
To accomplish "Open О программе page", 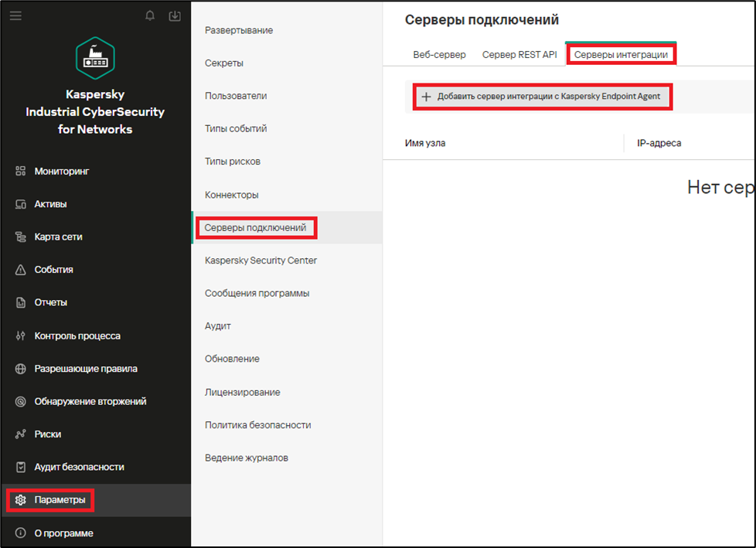I will 63,533.
